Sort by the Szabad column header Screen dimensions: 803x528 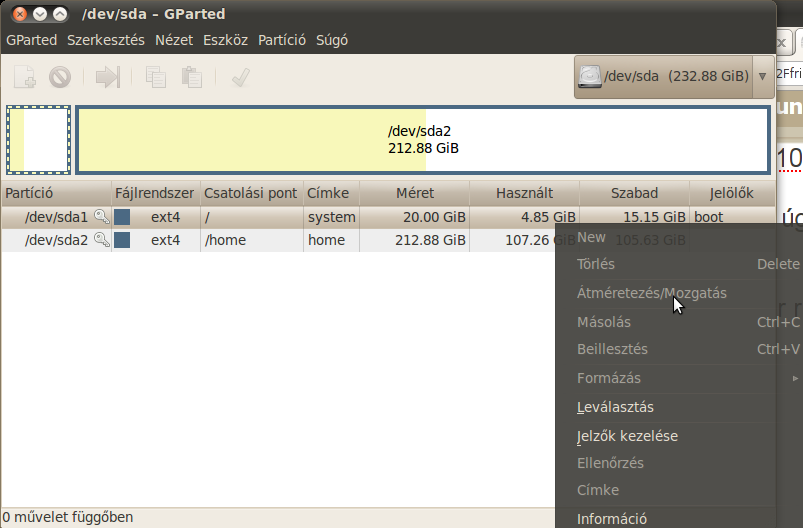pyautogui.click(x=635, y=193)
